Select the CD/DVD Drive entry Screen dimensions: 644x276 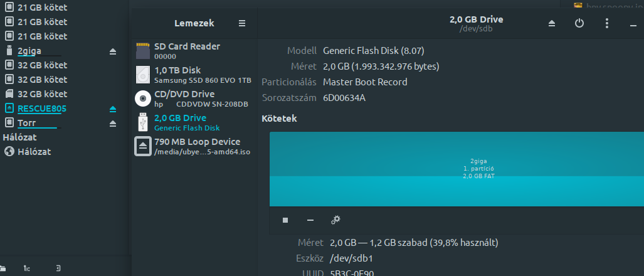pos(194,98)
